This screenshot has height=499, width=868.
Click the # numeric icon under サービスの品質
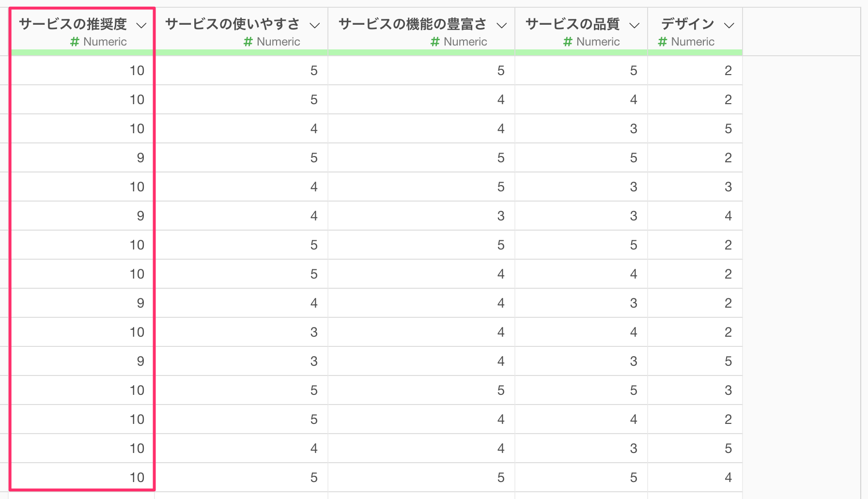[x=568, y=42]
